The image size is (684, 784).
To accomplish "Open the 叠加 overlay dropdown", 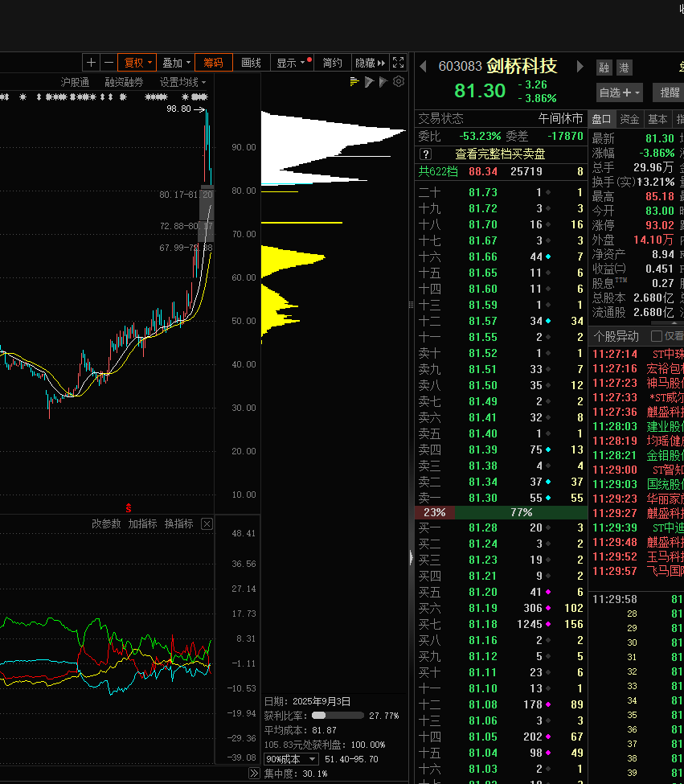I will pos(176,63).
